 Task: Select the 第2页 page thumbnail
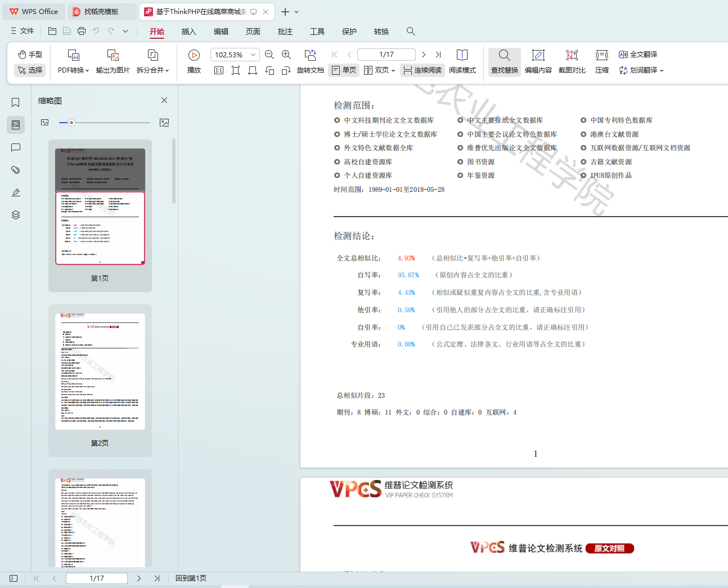(100, 380)
